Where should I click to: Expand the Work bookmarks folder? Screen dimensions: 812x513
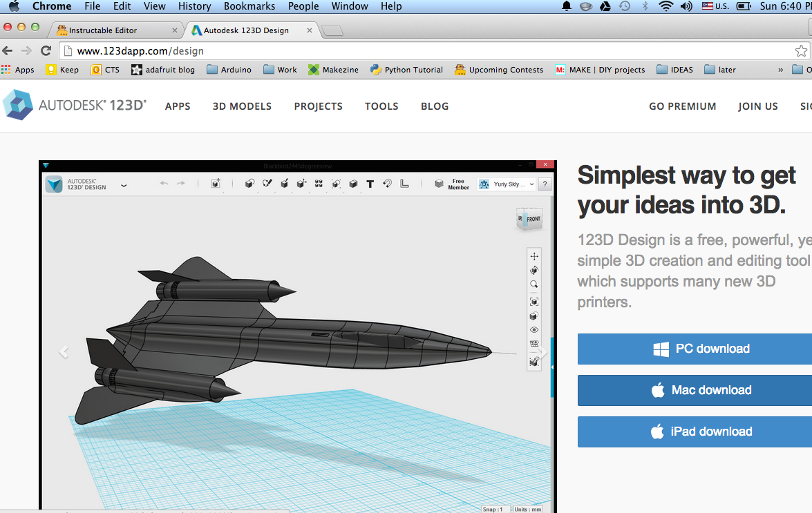280,70
